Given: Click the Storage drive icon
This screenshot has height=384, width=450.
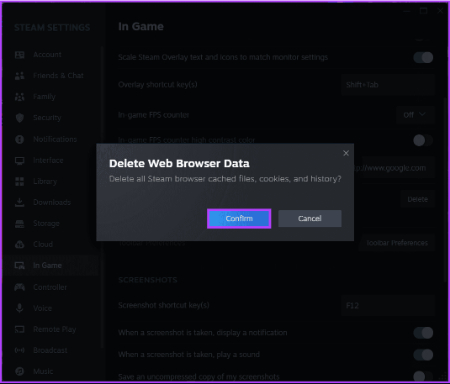Looking at the screenshot, I should [20, 223].
